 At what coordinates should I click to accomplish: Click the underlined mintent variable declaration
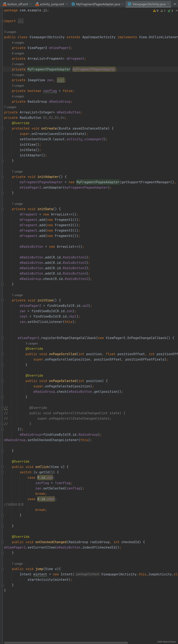40,574
